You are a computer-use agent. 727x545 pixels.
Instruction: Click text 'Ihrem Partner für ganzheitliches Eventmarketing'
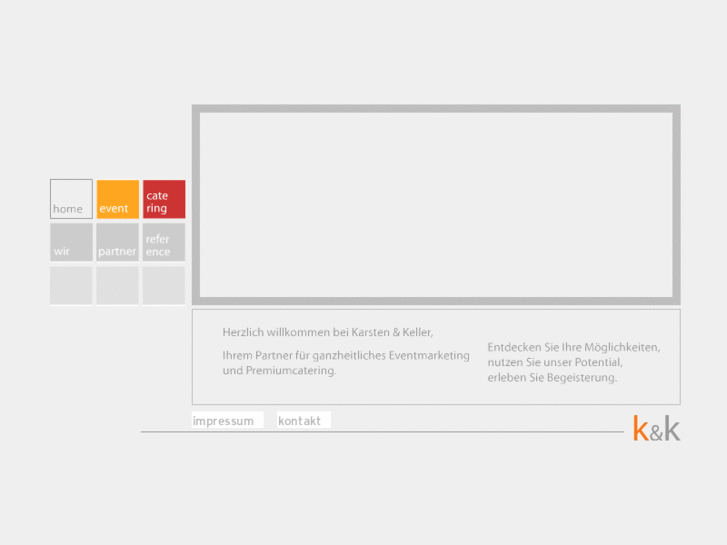(346, 355)
